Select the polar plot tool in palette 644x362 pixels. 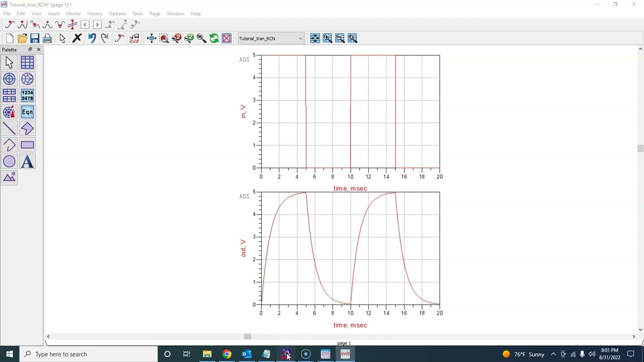tap(9, 79)
